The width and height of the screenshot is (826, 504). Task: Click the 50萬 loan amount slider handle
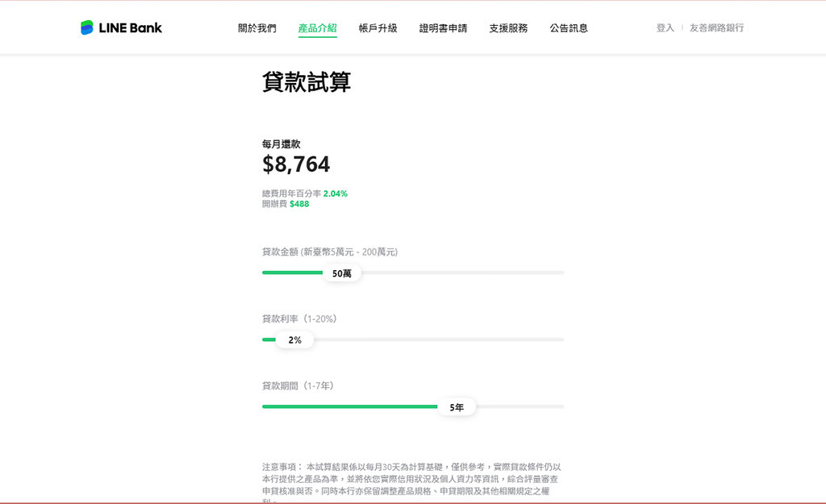click(x=342, y=273)
